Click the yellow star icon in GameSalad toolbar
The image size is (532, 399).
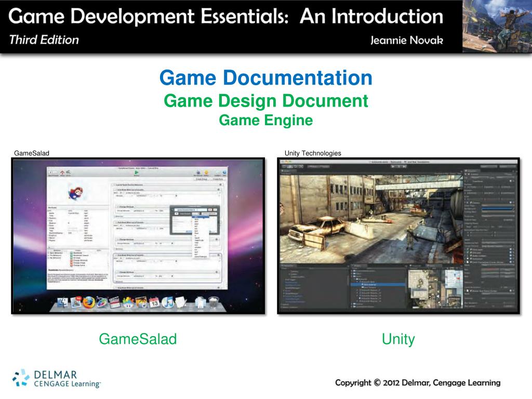point(206,172)
